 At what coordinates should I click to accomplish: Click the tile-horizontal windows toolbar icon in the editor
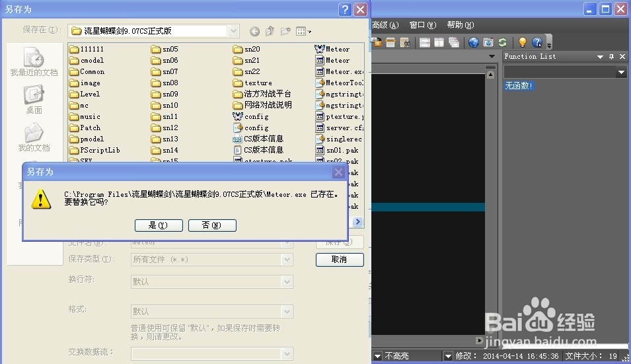(425, 42)
